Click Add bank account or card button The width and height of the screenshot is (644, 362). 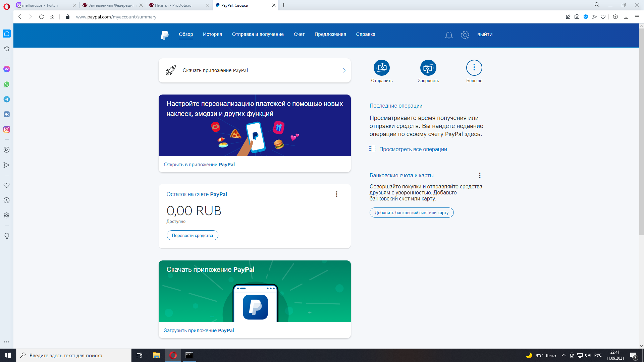click(x=411, y=213)
